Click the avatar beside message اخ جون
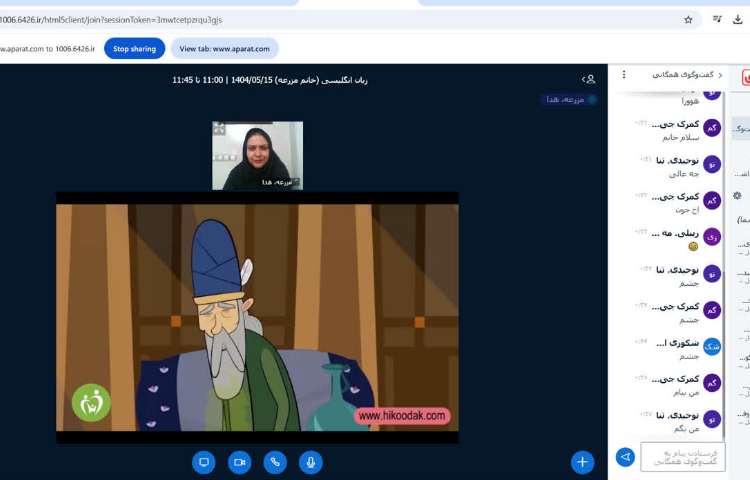 (712, 200)
